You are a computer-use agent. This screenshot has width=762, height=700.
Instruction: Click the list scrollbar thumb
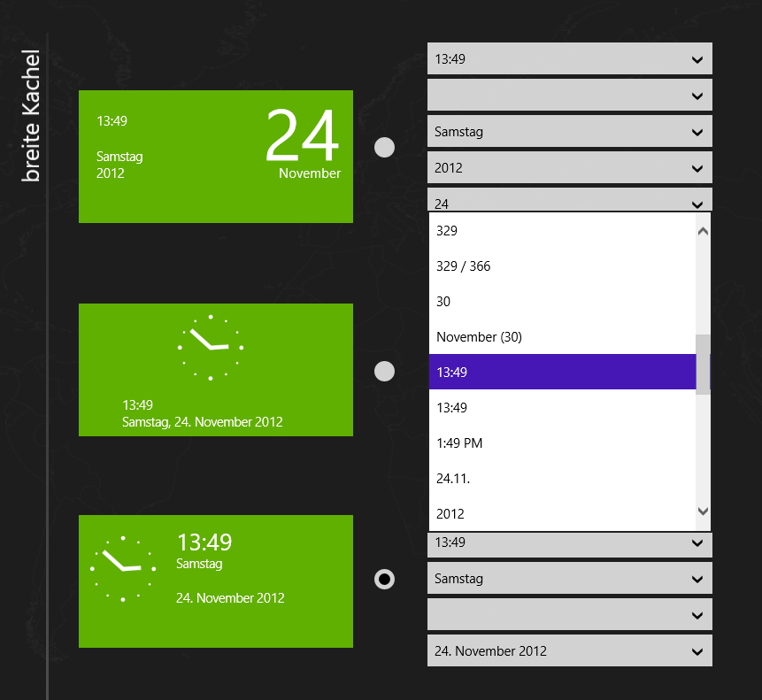point(703,365)
